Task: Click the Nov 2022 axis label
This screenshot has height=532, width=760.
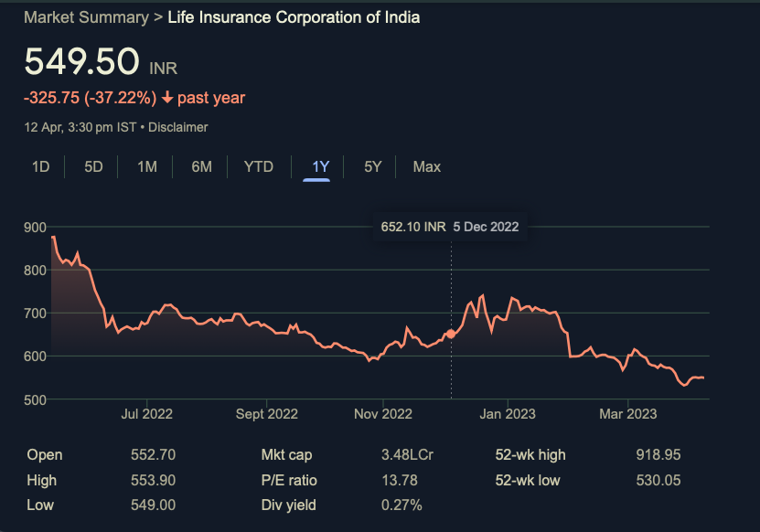Action: [383, 414]
